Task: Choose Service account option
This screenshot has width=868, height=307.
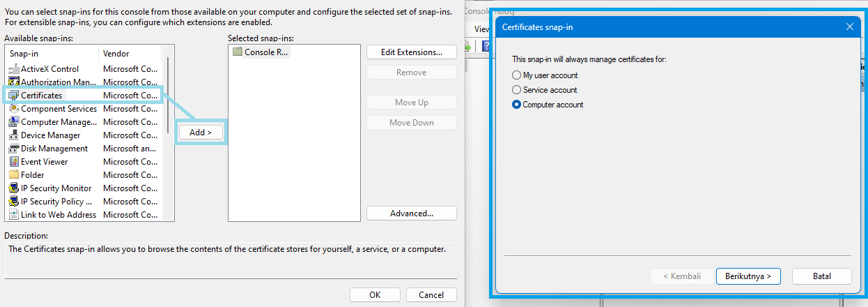Action: tap(516, 90)
